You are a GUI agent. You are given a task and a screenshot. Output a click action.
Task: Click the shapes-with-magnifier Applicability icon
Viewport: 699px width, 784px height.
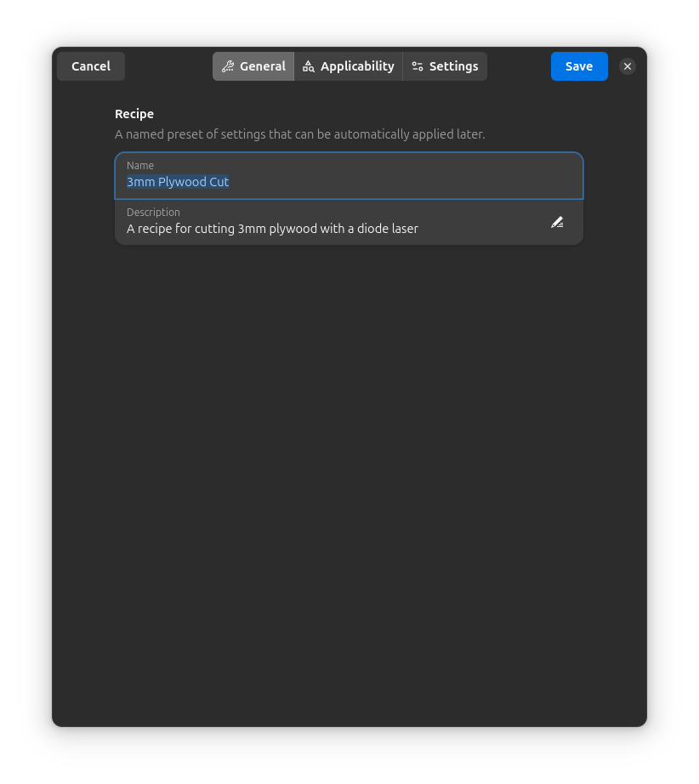click(310, 65)
